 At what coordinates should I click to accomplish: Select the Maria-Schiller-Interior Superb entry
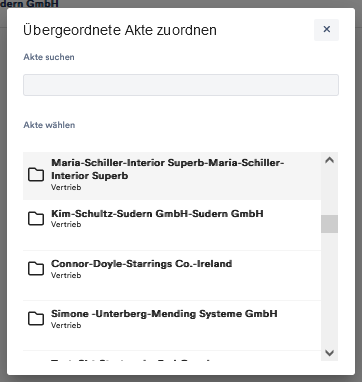[172, 176]
